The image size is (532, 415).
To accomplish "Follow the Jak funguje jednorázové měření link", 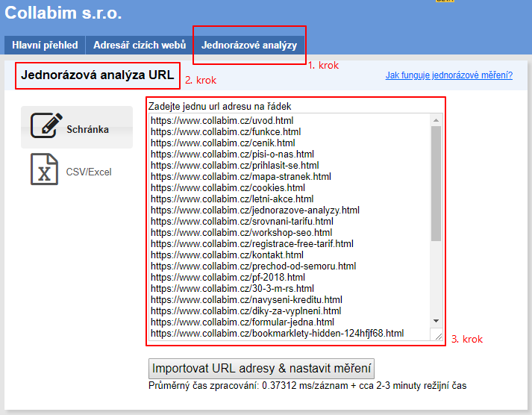I will [449, 75].
